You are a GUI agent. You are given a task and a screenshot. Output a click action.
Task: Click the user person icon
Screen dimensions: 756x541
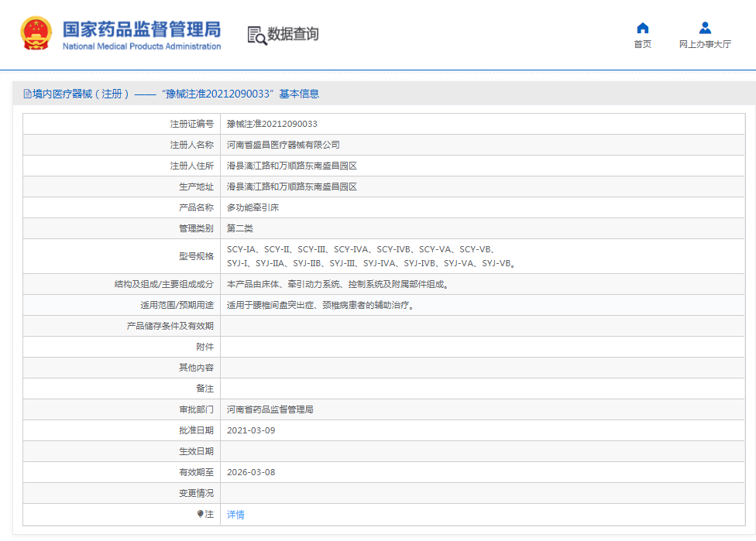[x=705, y=28]
